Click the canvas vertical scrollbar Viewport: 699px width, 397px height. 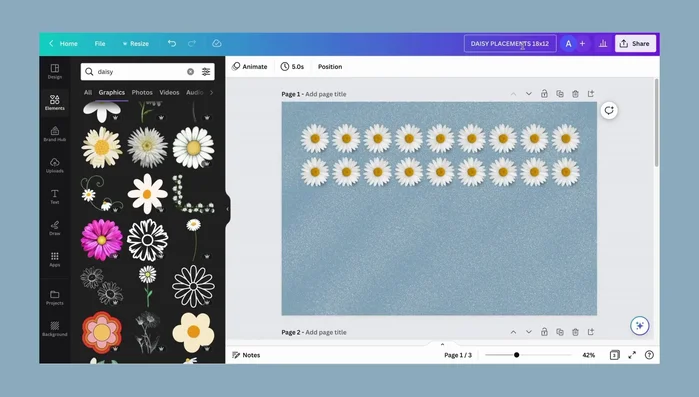tap(656, 123)
